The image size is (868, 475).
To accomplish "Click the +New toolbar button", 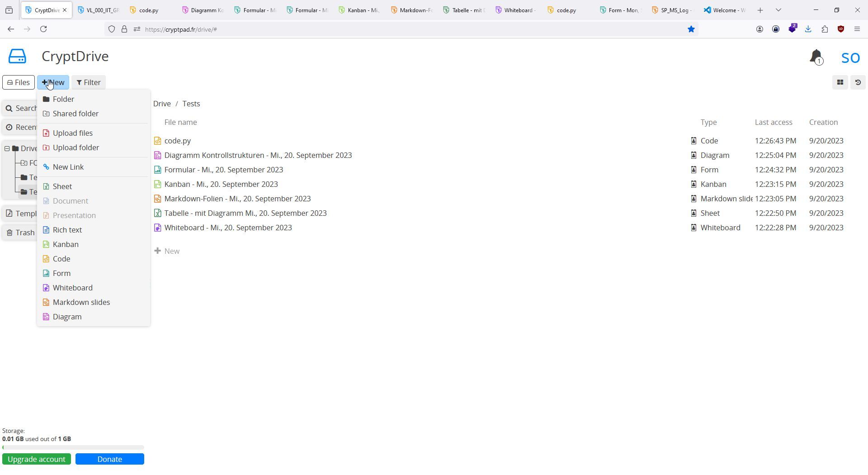I will (53, 82).
